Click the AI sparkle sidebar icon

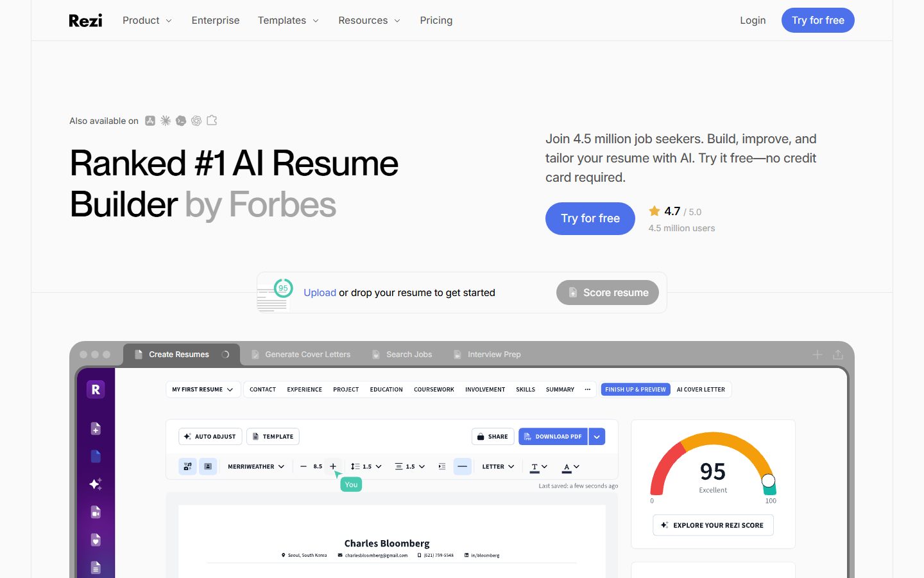[96, 484]
